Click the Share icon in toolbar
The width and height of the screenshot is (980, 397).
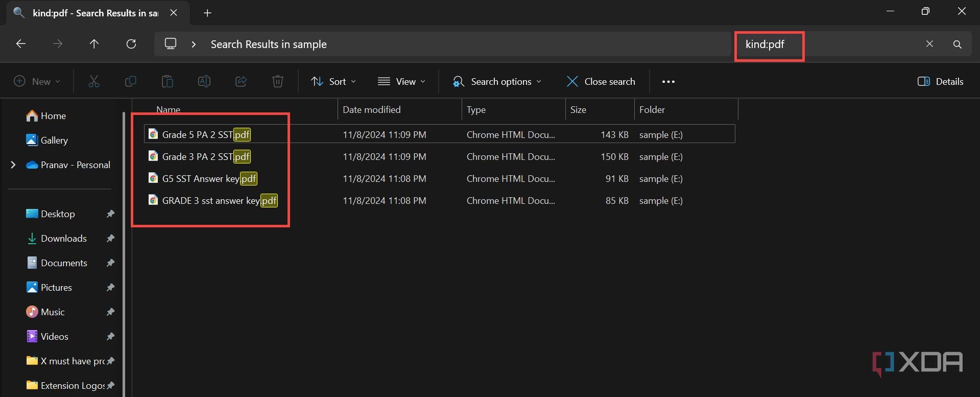tap(241, 81)
